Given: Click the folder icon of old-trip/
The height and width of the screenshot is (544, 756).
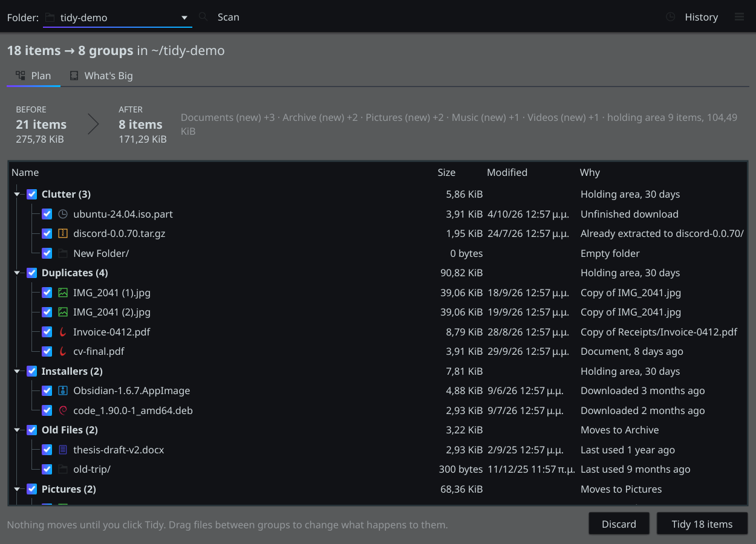Looking at the screenshot, I should pos(63,469).
